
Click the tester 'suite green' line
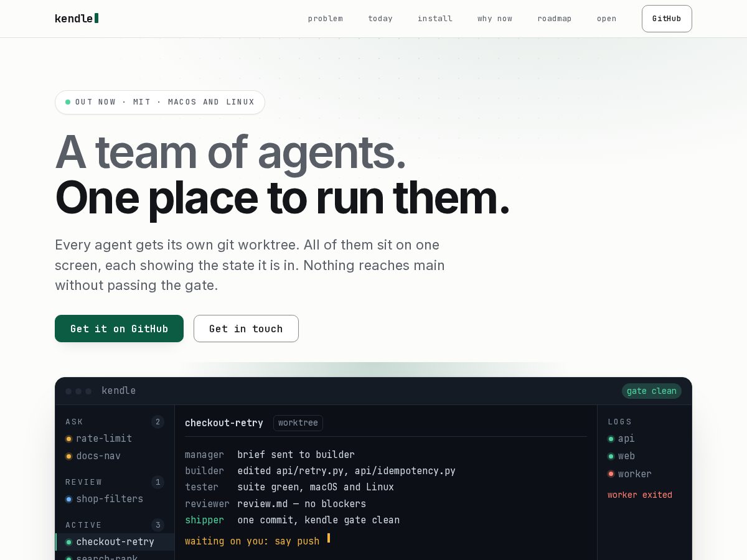tap(289, 487)
